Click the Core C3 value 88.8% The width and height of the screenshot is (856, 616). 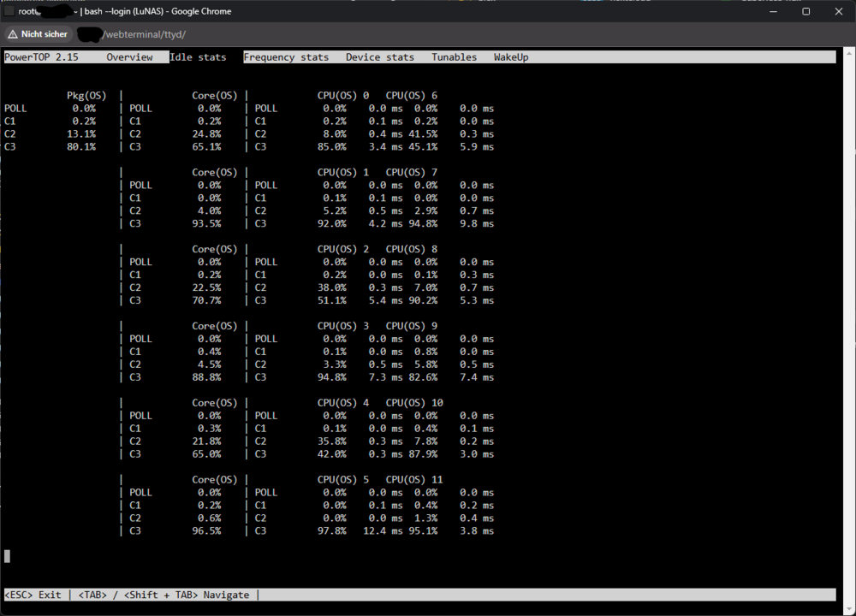pos(206,377)
